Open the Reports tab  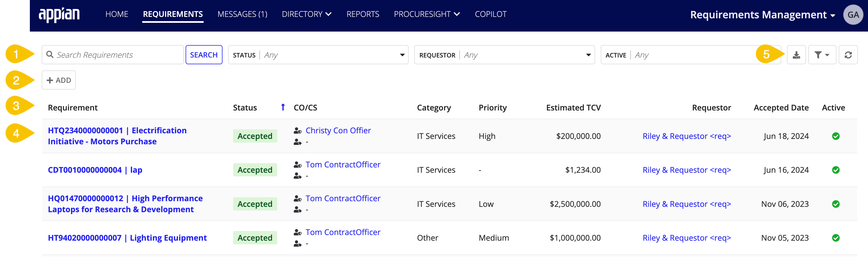tap(362, 14)
